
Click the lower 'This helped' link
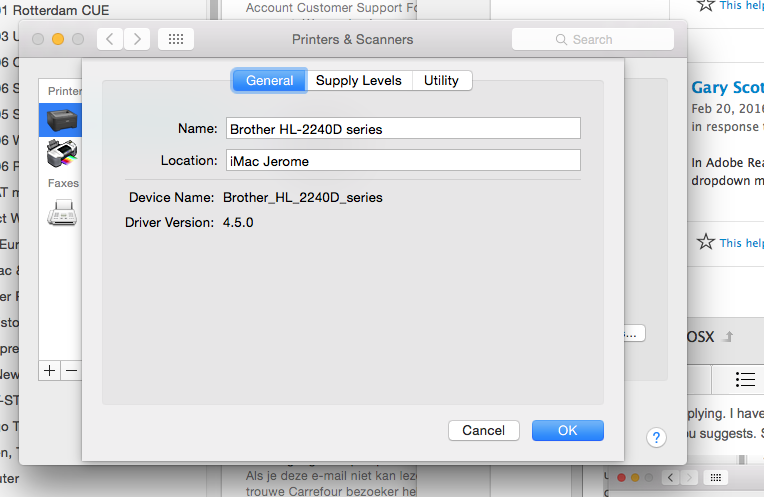742,243
